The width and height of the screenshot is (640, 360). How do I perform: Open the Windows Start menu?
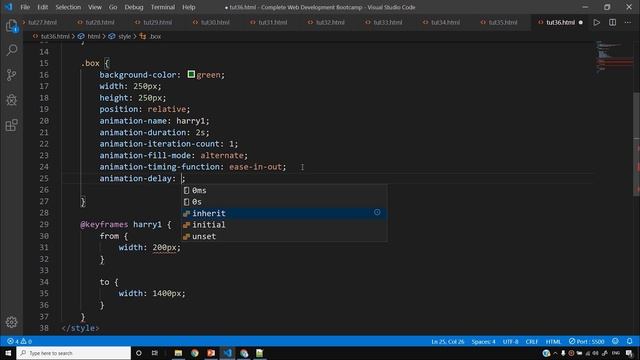tap(8, 353)
